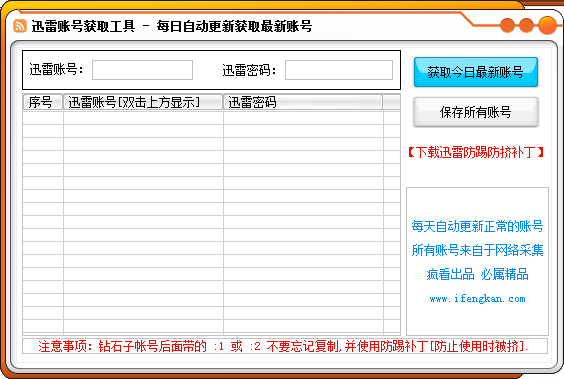Click the 每天自动更新正常的账号 text
Screen dimensions: 564x379
(477, 226)
